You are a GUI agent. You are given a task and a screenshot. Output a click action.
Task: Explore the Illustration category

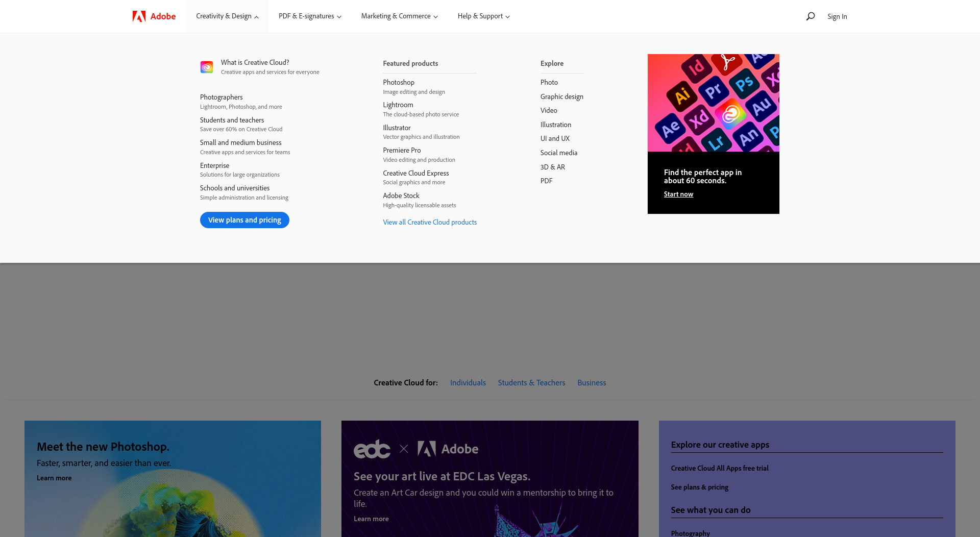[x=556, y=125]
